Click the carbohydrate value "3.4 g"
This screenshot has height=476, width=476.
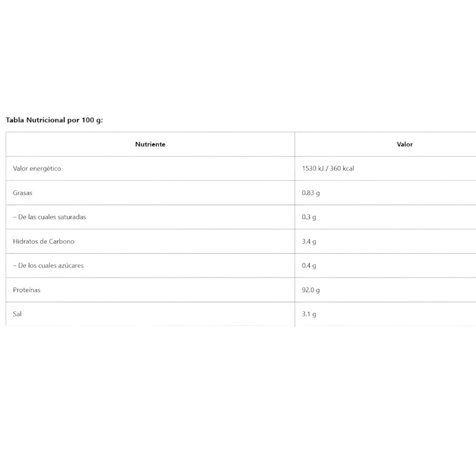click(309, 241)
